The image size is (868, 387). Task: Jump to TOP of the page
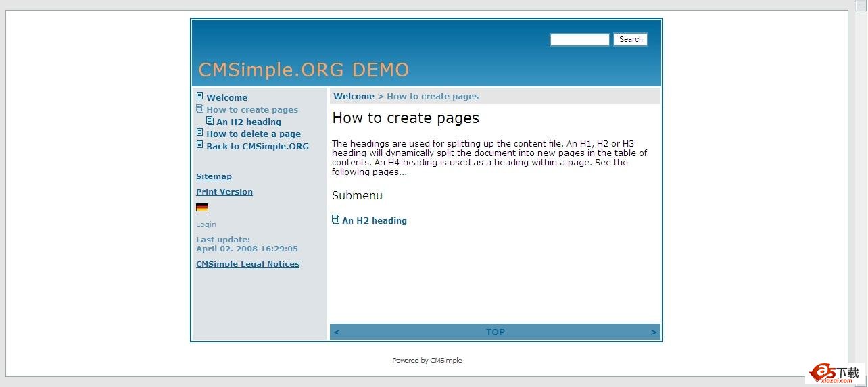point(495,332)
